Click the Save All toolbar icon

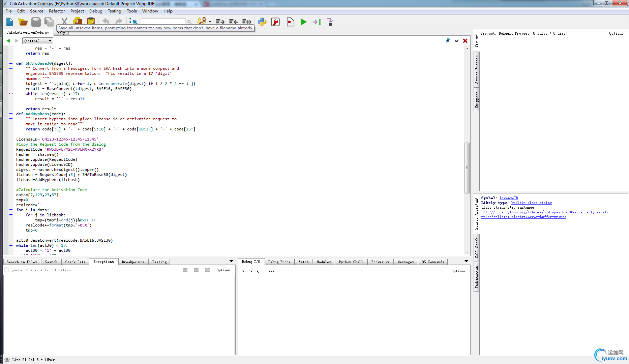point(49,22)
